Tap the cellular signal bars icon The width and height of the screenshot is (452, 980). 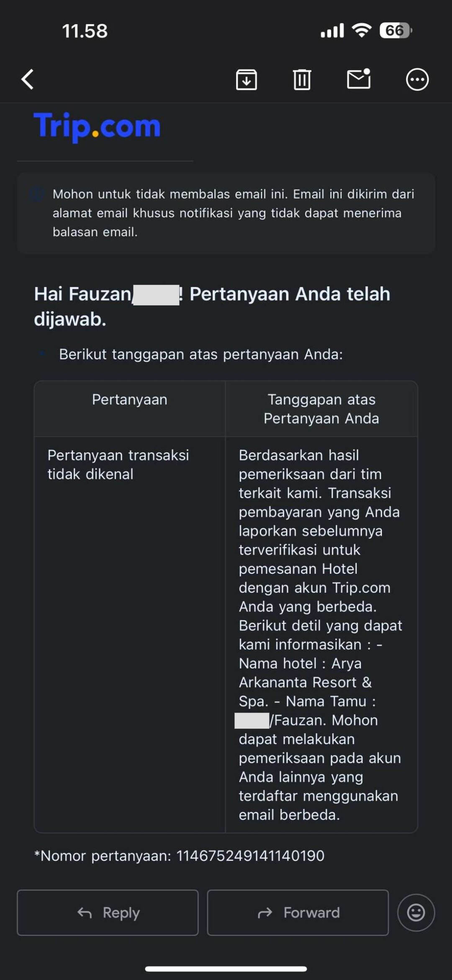click(x=332, y=31)
